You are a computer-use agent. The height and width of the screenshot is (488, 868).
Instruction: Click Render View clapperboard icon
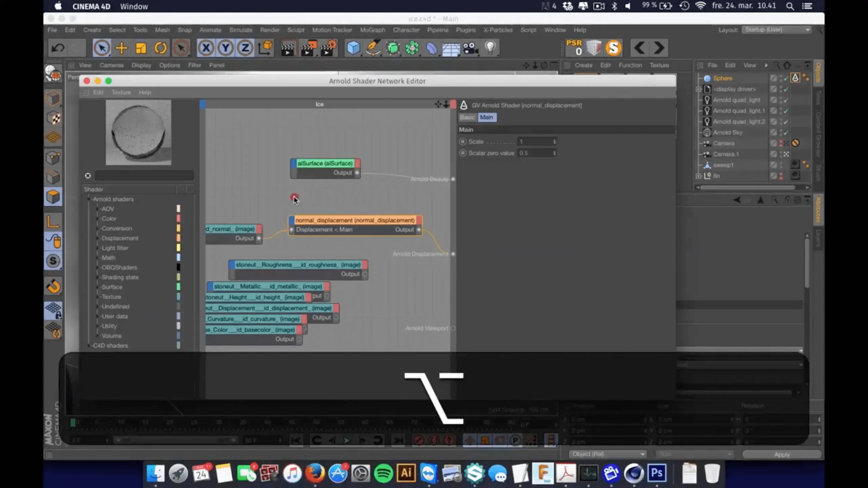coord(288,48)
